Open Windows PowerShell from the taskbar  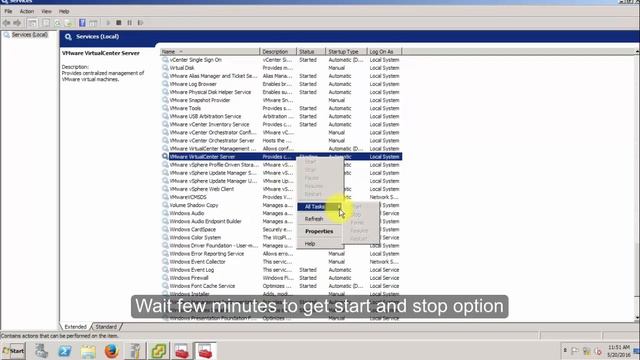[64, 351]
